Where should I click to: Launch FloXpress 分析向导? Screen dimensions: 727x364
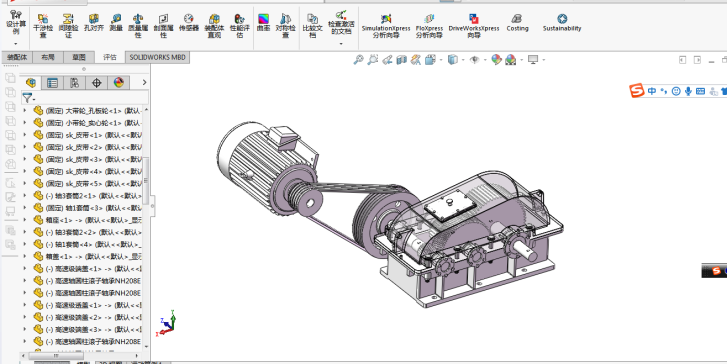(429, 26)
